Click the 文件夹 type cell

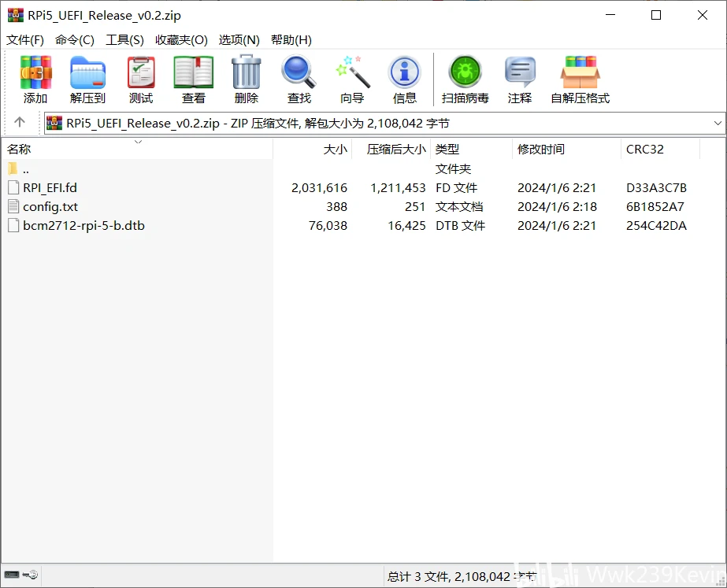[x=453, y=168]
